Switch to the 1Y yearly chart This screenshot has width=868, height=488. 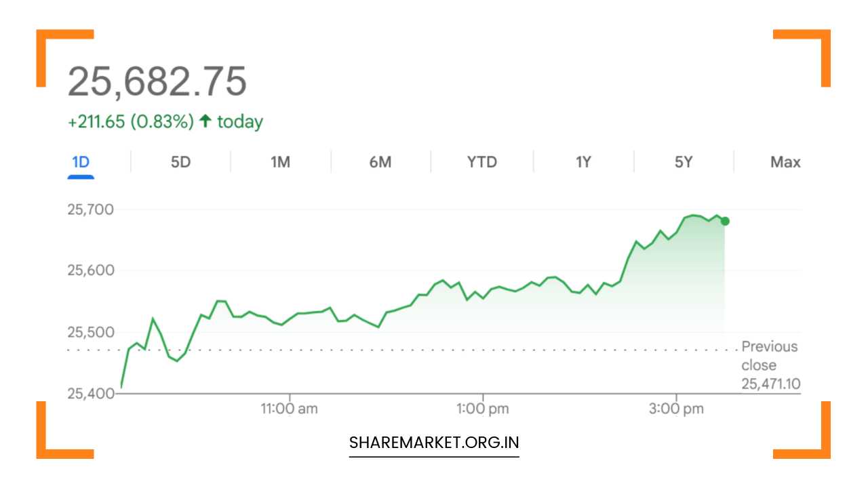tap(582, 162)
